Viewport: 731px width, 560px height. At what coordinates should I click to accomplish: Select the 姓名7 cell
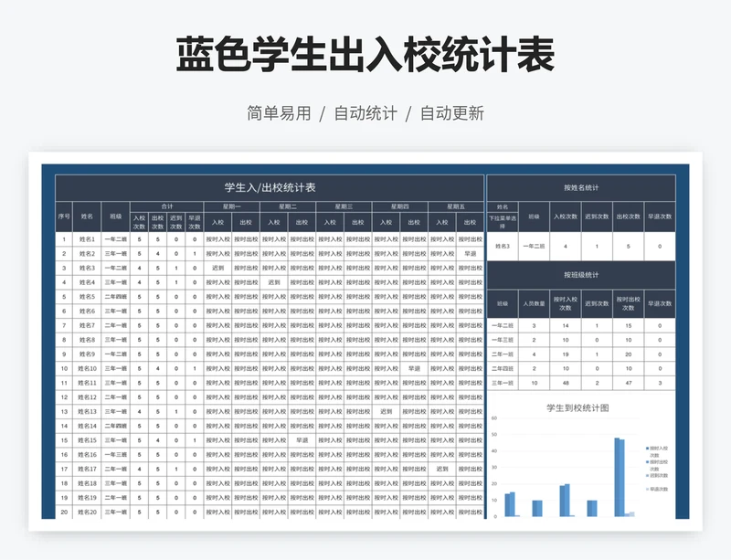tap(87, 325)
